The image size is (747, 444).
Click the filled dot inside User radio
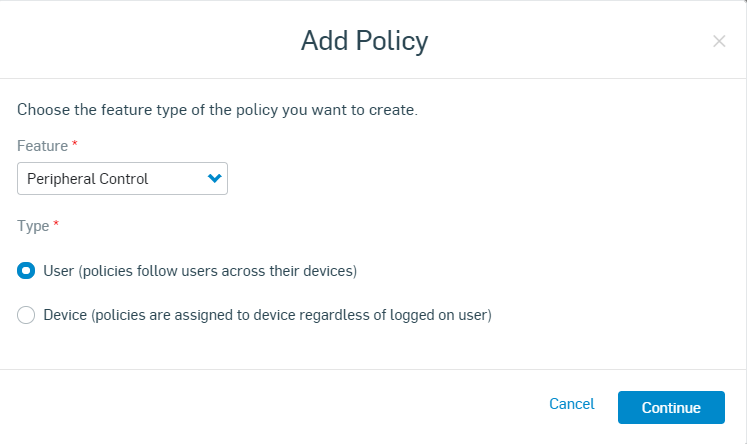(x=27, y=271)
